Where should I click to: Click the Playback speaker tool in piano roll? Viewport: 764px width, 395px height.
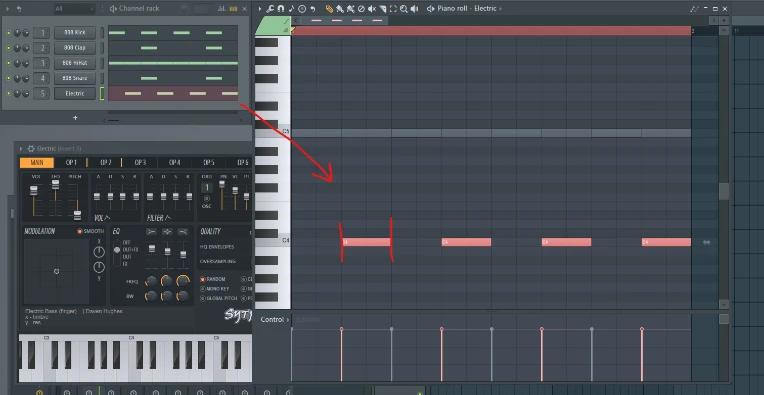tap(414, 9)
